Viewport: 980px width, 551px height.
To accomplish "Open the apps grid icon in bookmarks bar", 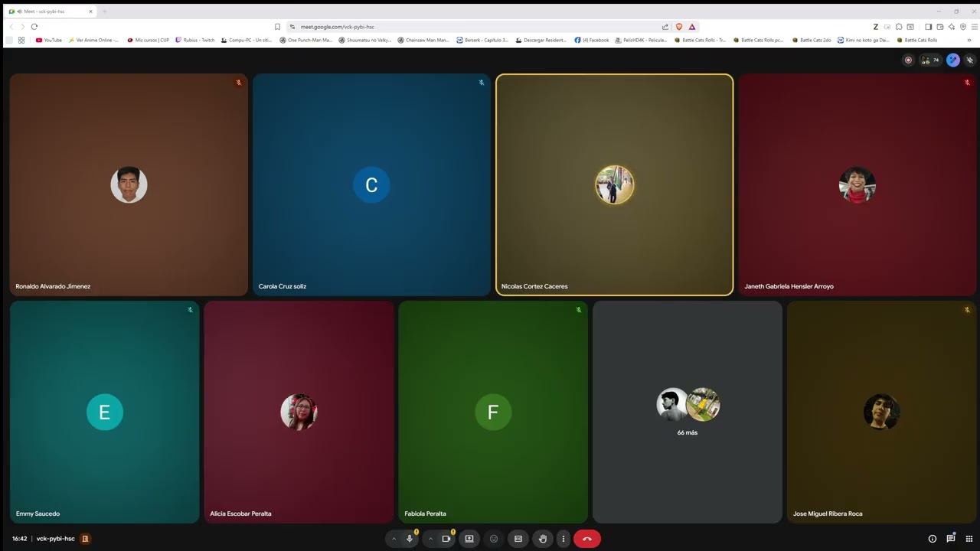I will coord(21,40).
